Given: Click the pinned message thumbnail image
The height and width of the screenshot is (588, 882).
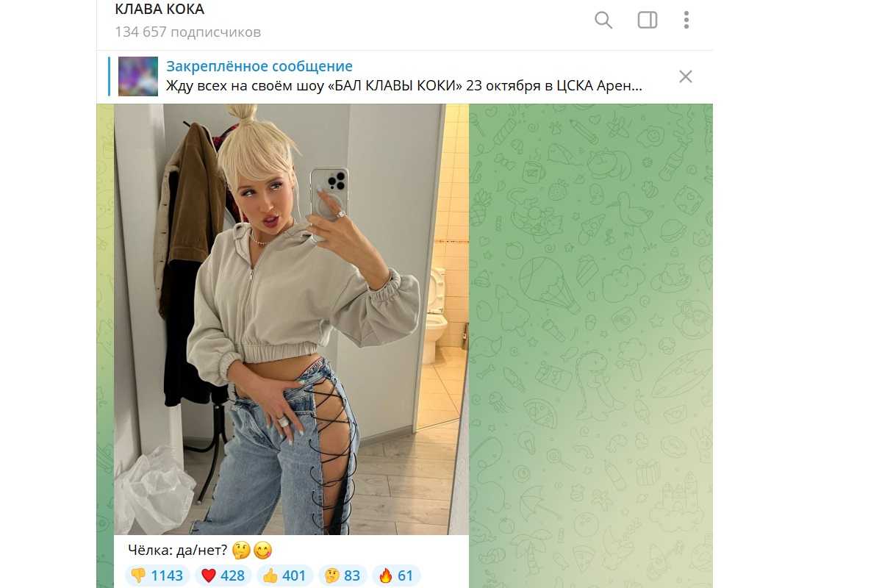Looking at the screenshot, I should tap(138, 76).
